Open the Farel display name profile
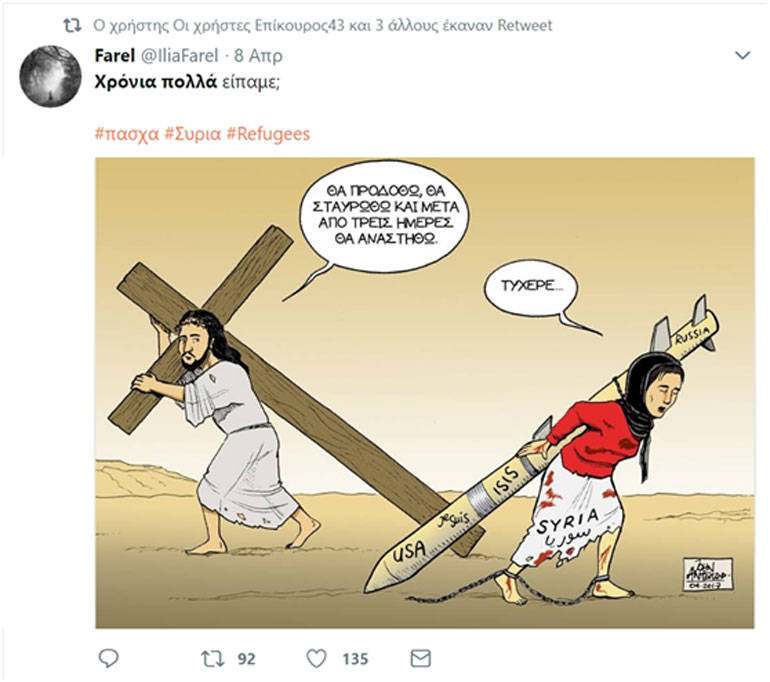The image size is (770, 682). click(114, 55)
